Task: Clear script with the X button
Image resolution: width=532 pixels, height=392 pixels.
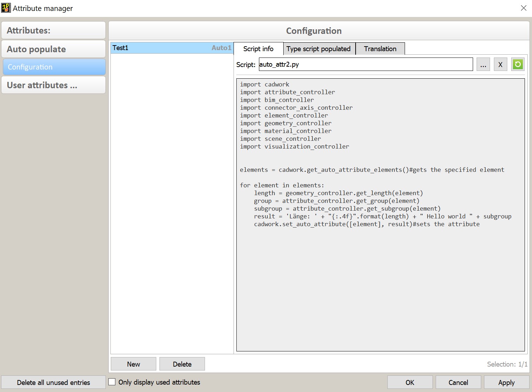Action: 500,64
